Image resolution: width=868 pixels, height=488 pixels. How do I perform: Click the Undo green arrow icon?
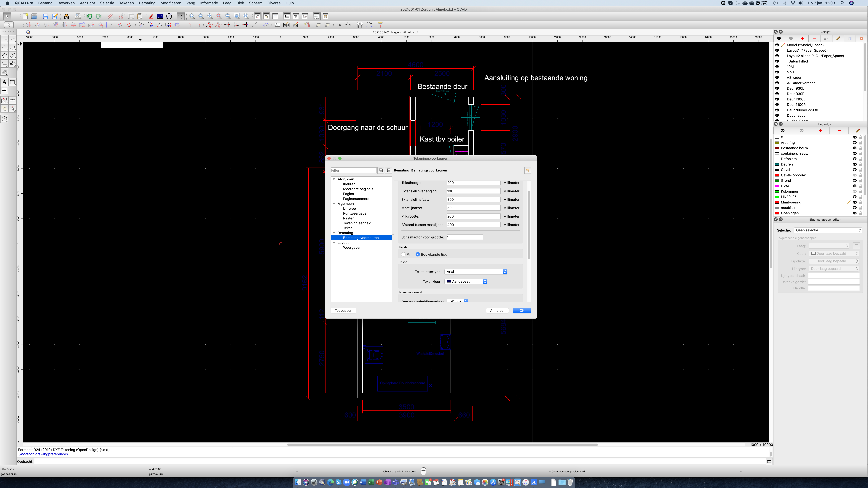[x=89, y=16]
